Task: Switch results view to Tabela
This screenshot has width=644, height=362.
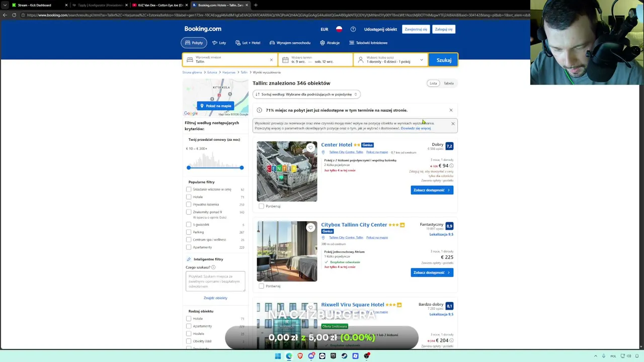Action: [x=449, y=83]
